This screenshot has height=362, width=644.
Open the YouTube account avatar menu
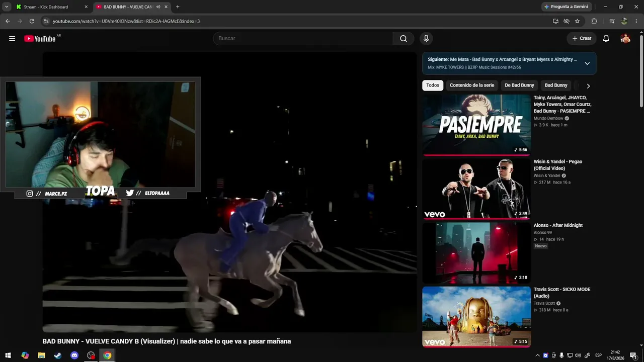625,39
